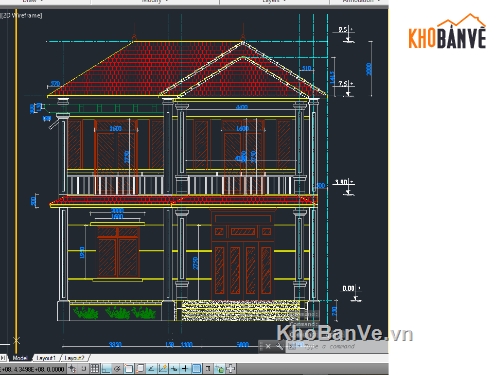The image size is (500, 375).
Task: Click the KhoBanVe logo link
Action: tap(447, 32)
